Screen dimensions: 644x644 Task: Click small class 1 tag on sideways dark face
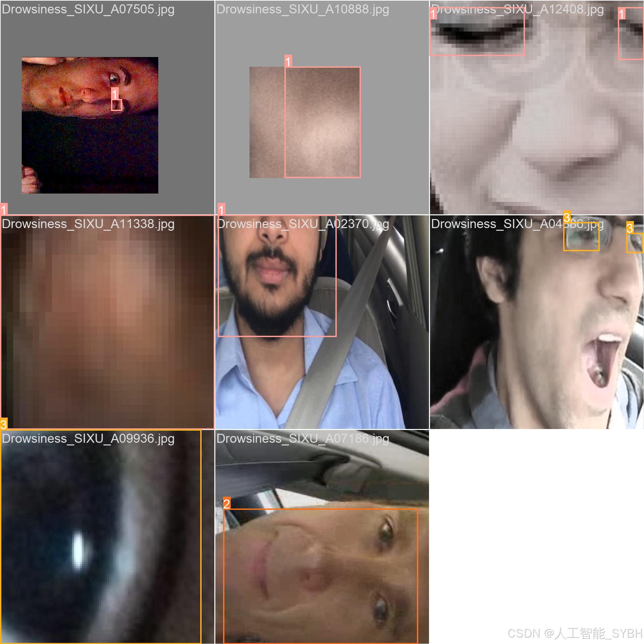click(x=115, y=94)
